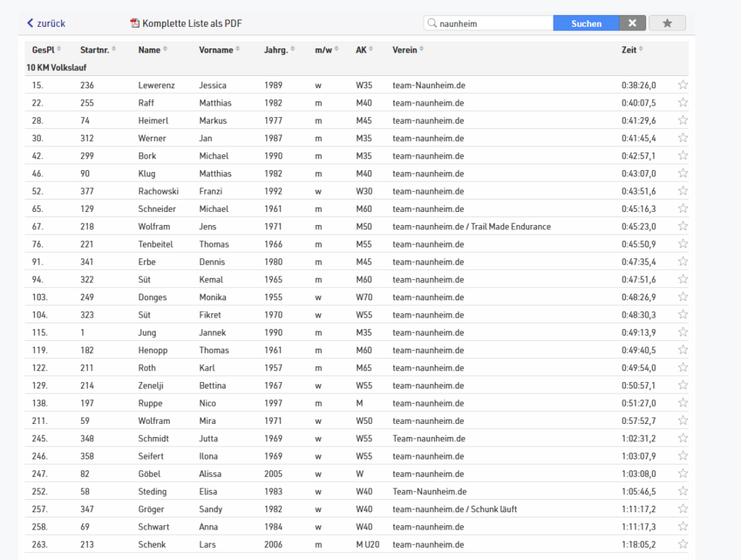Sort by AK column header

(364, 50)
